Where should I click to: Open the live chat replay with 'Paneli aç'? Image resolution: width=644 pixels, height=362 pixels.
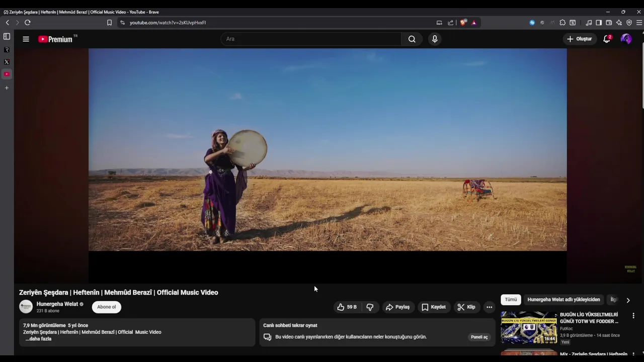click(x=479, y=337)
